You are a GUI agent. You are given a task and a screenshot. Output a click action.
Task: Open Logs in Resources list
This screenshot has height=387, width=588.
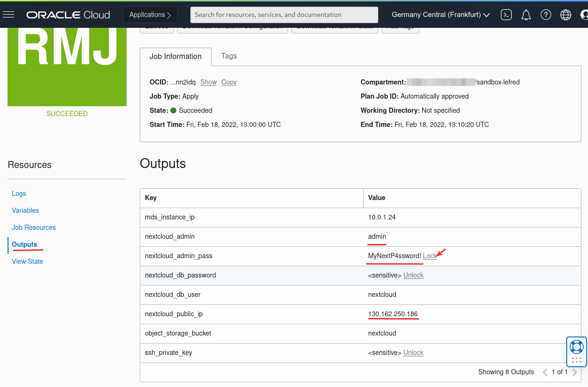[x=19, y=193]
